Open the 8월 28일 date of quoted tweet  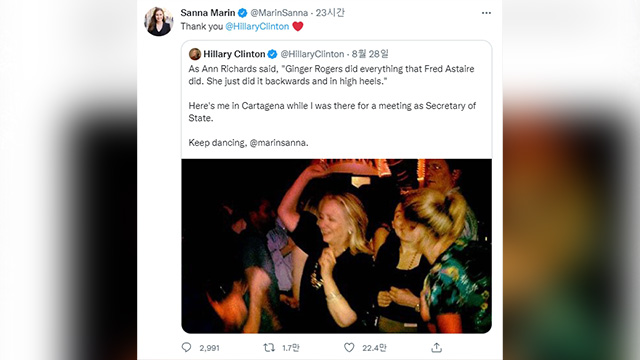pyautogui.click(x=370, y=54)
